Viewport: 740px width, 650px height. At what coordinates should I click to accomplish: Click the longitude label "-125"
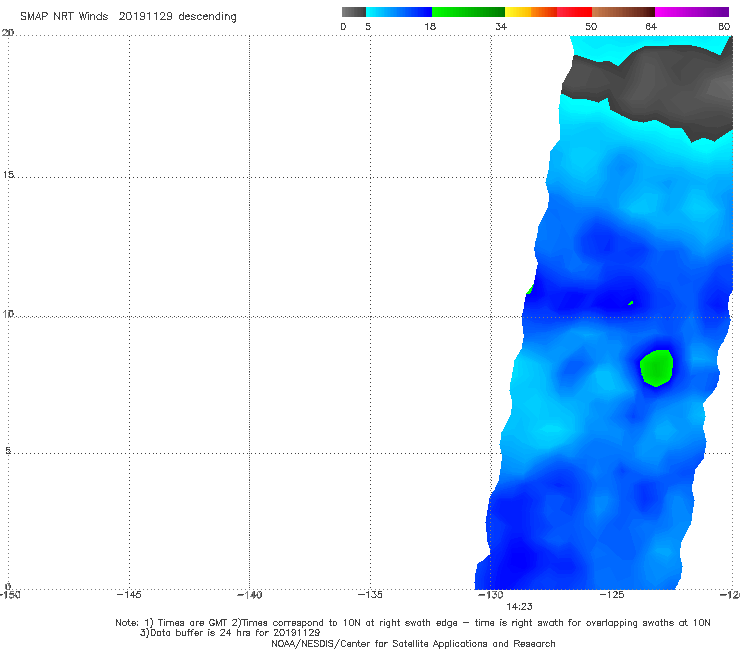[x=612, y=595]
